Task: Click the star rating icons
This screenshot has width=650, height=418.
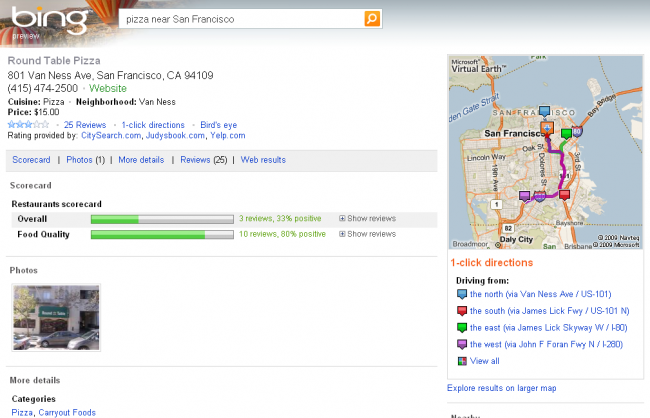Action: pyautogui.click(x=28, y=124)
